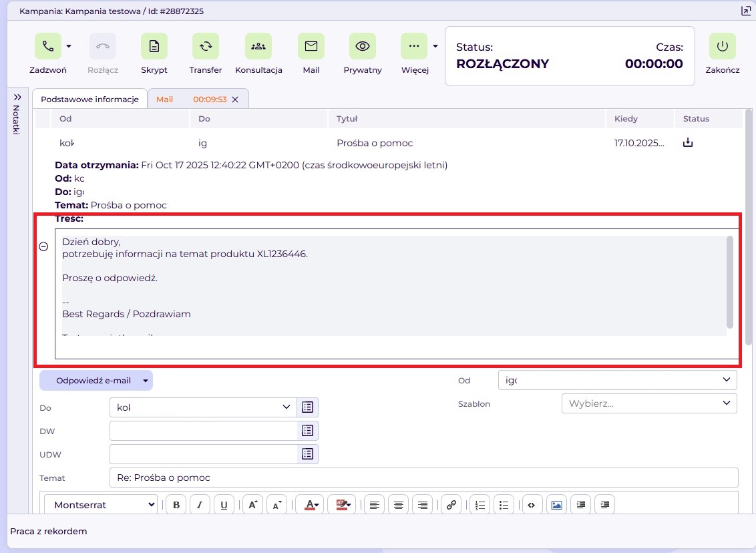
Task: Open the font text color picker
Action: click(309, 505)
